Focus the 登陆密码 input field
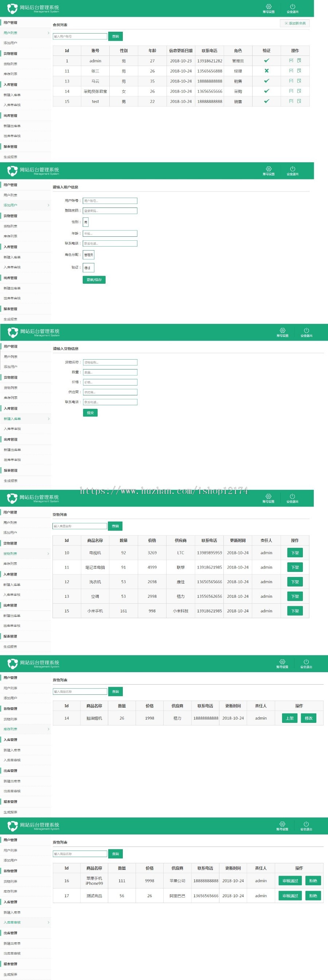Screen dimensions: 328x980 pyautogui.click(x=110, y=211)
